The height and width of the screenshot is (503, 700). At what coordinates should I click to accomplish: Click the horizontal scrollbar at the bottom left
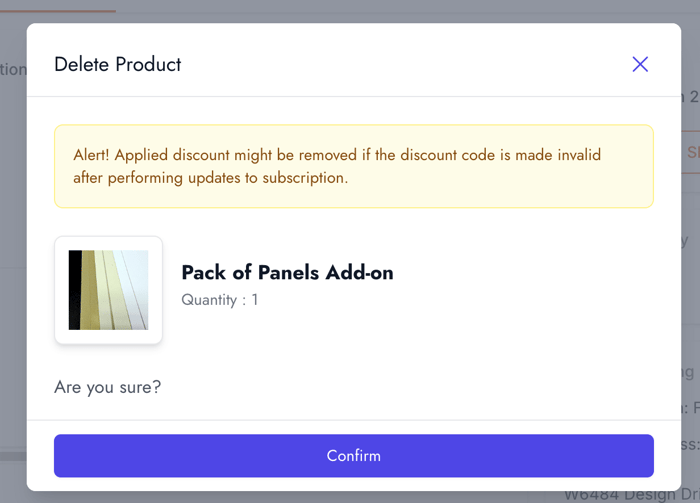[12, 456]
